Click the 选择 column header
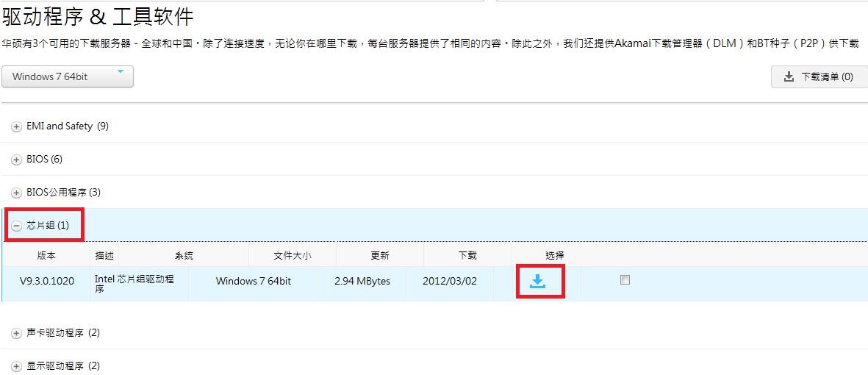The width and height of the screenshot is (868, 375). (x=555, y=256)
